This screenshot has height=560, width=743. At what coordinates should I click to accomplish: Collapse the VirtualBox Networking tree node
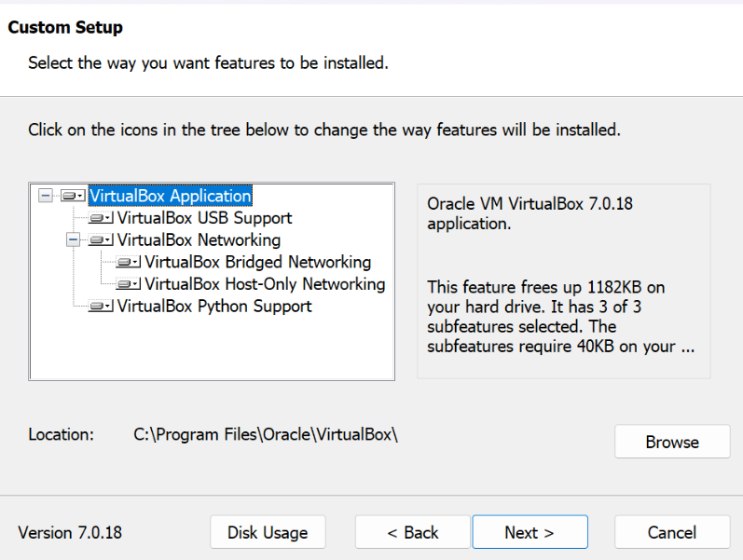pyautogui.click(x=74, y=240)
